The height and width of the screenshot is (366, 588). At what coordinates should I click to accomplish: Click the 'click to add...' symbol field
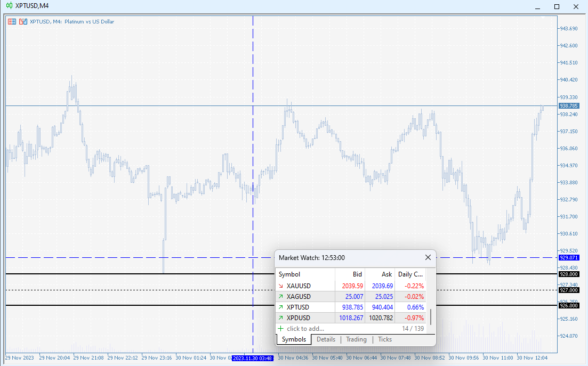305,329
